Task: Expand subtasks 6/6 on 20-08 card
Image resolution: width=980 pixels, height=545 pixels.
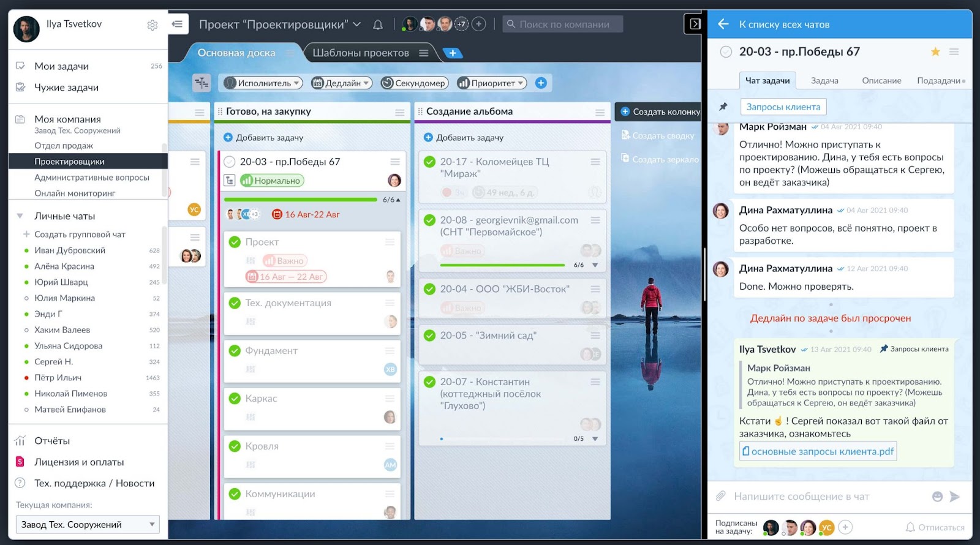Action: click(x=595, y=265)
